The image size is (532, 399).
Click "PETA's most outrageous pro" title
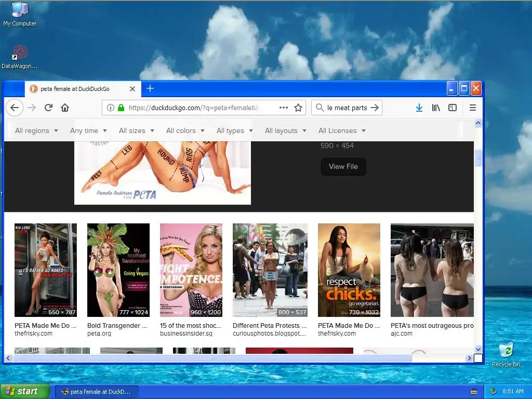tap(432, 326)
